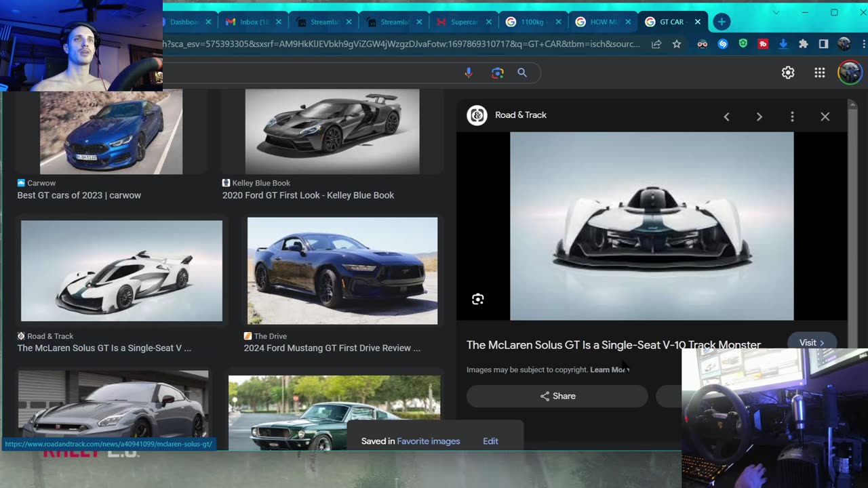This screenshot has width=868, height=488.
Task: Open the red 'tb' extension icon
Action: [x=763, y=44]
